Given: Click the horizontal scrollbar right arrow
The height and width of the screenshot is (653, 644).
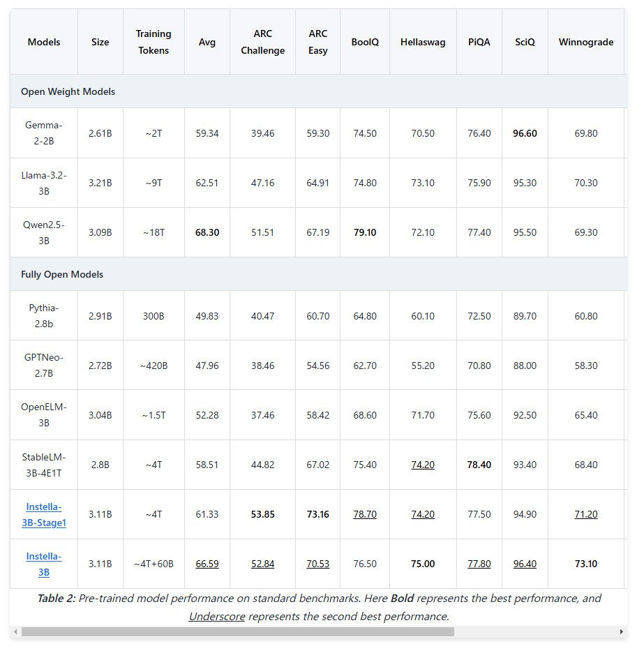Looking at the screenshot, I should point(622,632).
